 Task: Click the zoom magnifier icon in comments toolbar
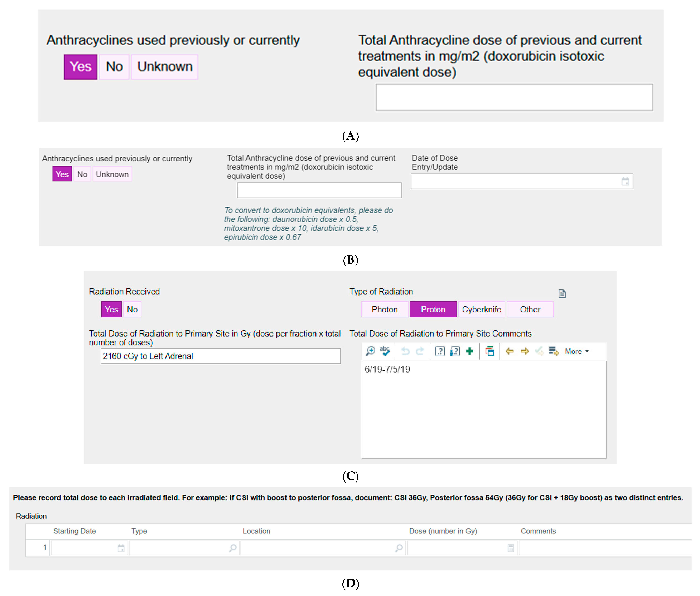click(x=370, y=351)
